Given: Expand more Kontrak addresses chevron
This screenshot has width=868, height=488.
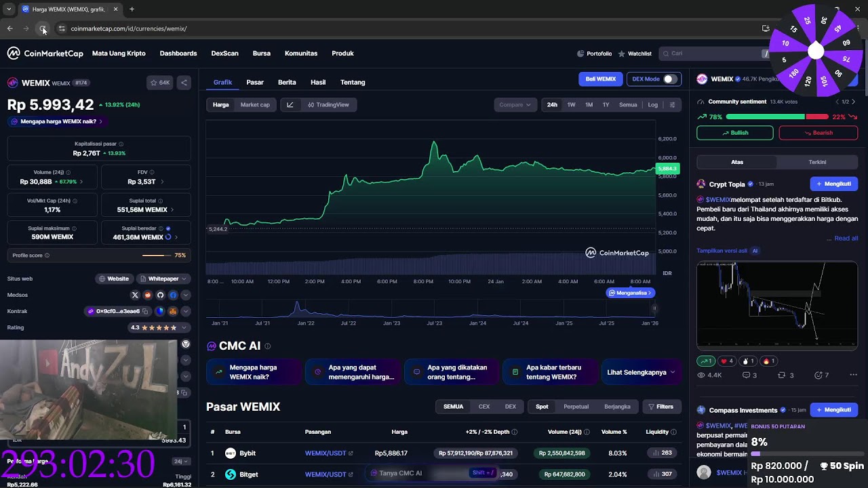Looking at the screenshot, I should pos(185,311).
